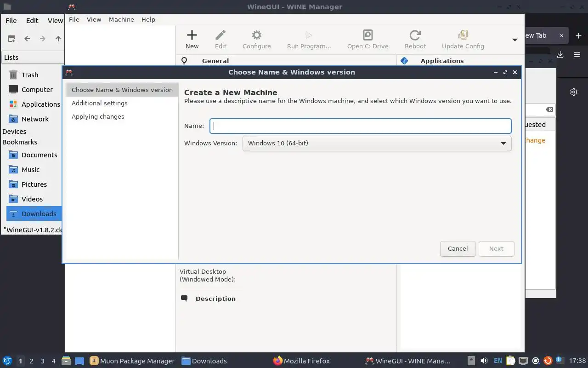Click new tab icon in file manager

(x=11, y=39)
